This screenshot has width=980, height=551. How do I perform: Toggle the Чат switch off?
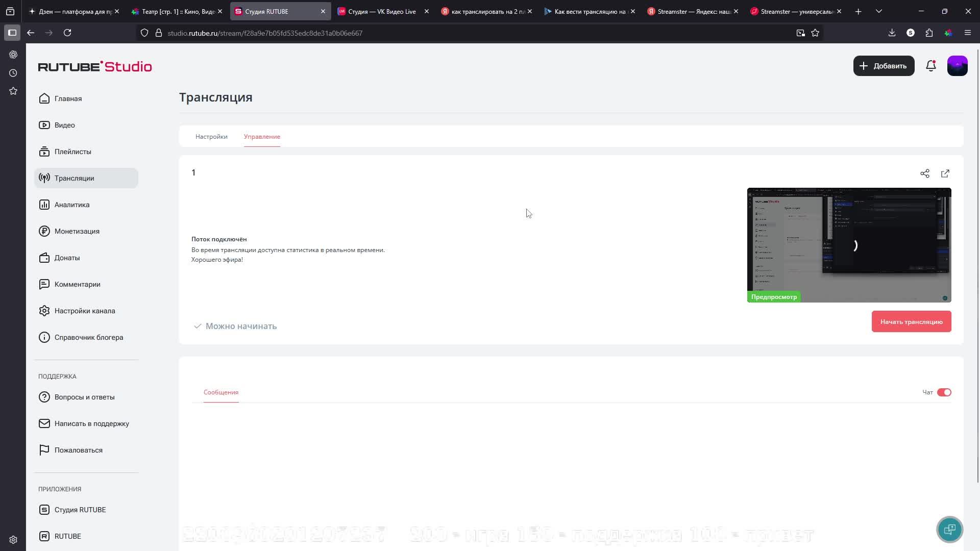point(944,392)
